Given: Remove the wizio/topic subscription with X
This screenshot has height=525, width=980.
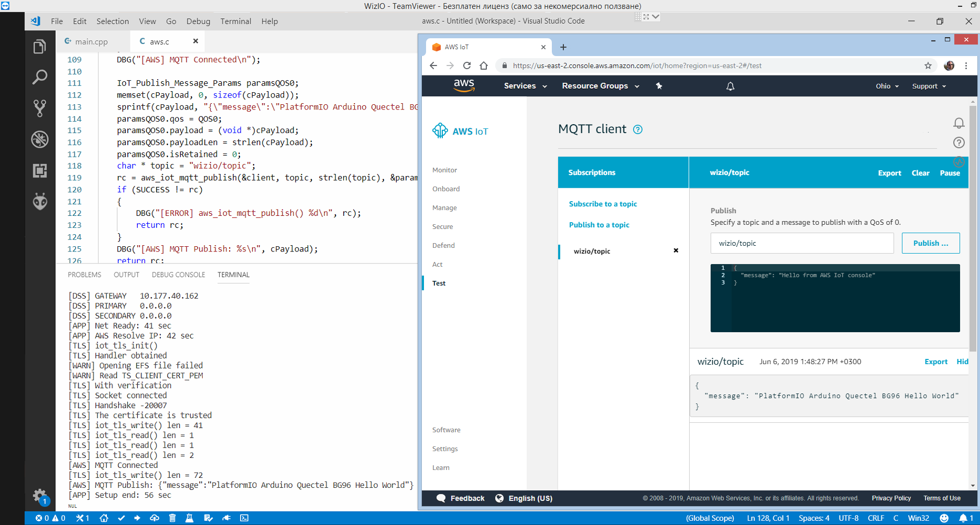Looking at the screenshot, I should [676, 250].
